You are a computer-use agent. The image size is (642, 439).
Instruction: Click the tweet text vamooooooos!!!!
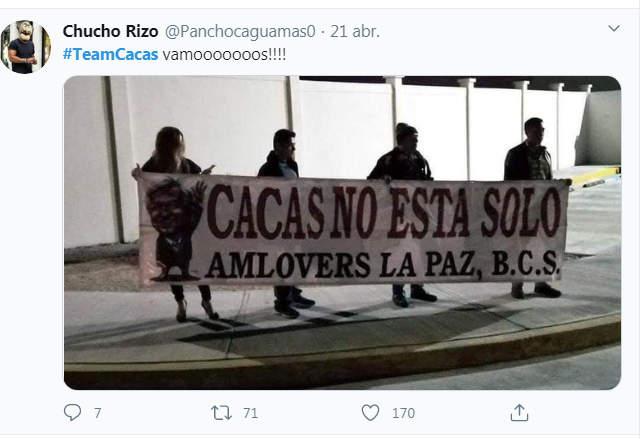click(x=224, y=54)
